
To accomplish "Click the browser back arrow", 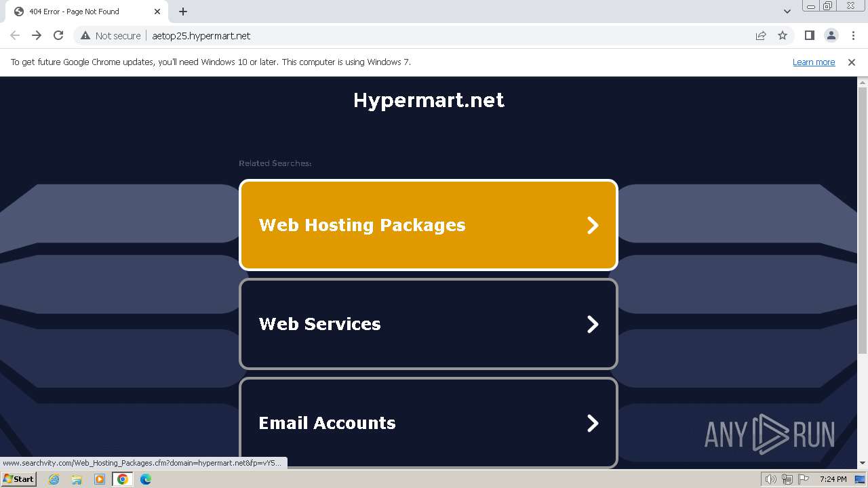I will coord(15,36).
